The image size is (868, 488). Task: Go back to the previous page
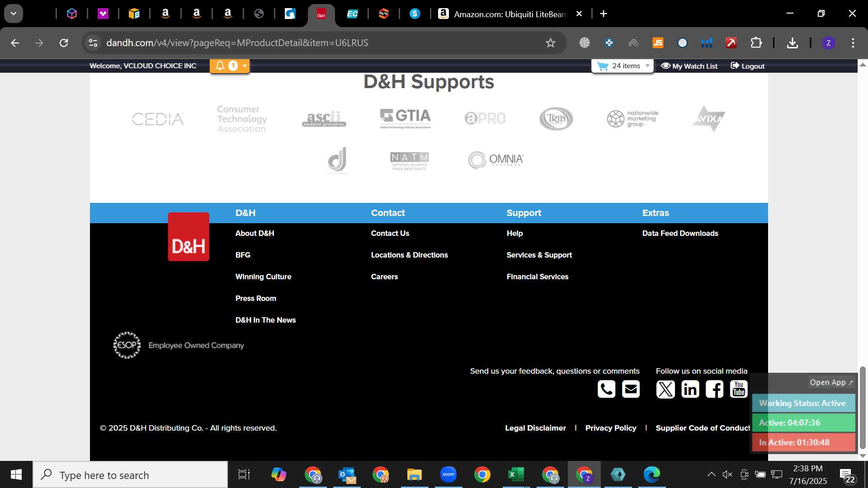(x=15, y=43)
